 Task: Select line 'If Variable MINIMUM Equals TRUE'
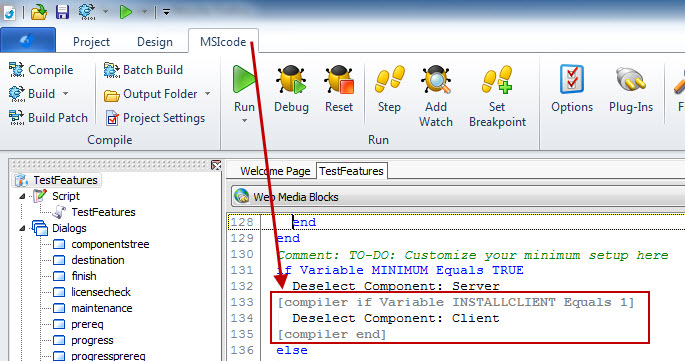pos(400,270)
